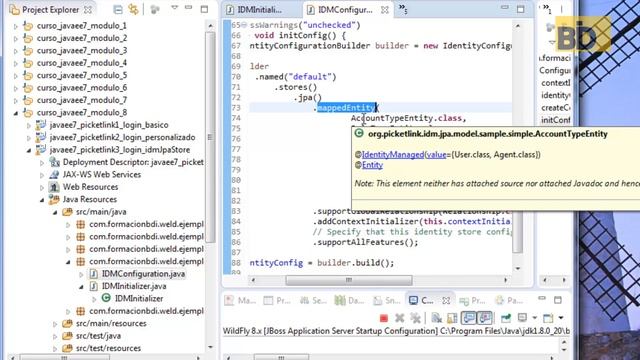Expand javaee7_picketlink2_login_personalizado project

[x=29, y=138]
